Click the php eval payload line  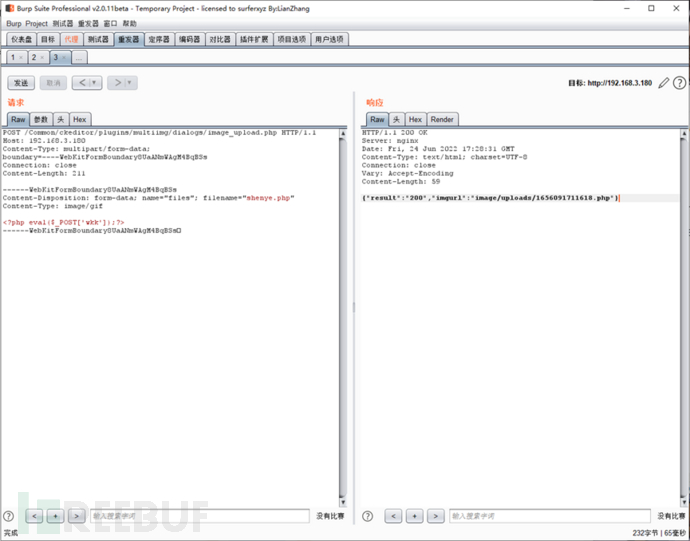(x=63, y=222)
